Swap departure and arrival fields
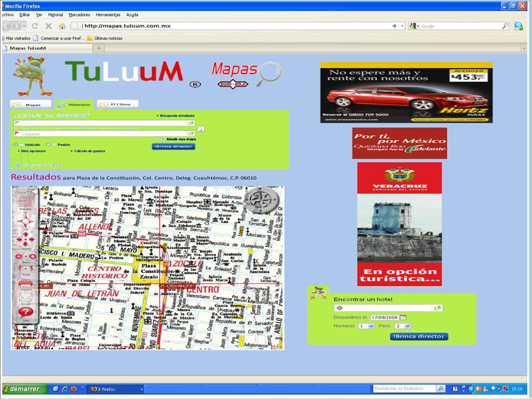532x399 pixels. [201, 129]
